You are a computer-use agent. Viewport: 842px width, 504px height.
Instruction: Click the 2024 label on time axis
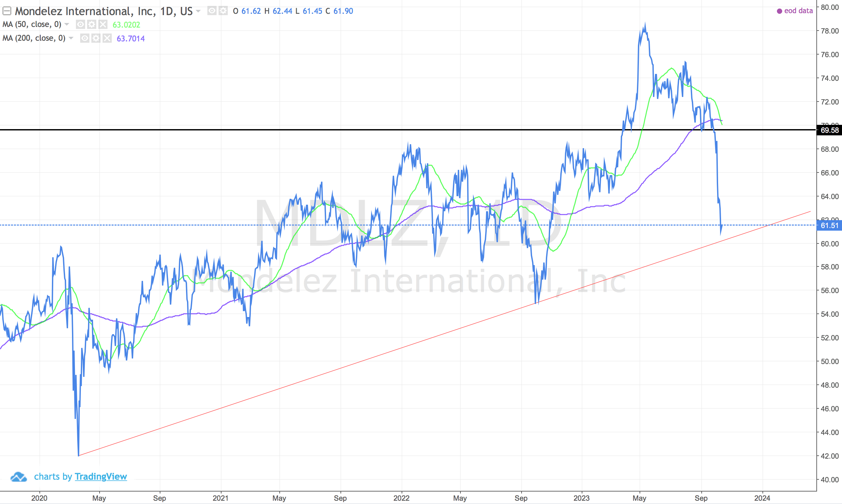pos(762,498)
